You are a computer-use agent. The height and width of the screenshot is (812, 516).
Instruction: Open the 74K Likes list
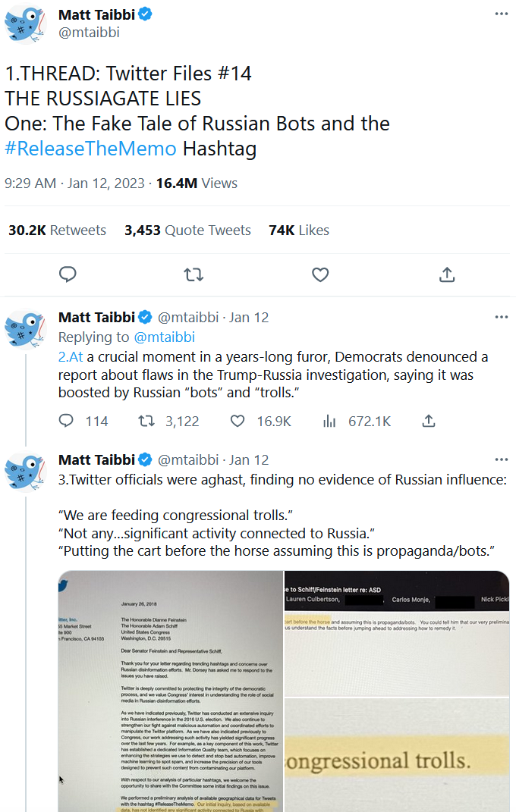[299, 230]
